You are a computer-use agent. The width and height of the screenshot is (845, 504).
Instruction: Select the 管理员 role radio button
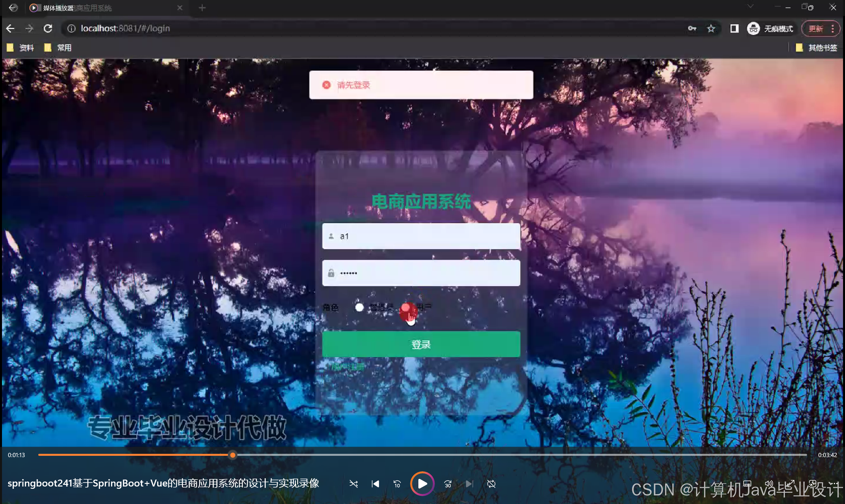click(x=359, y=307)
